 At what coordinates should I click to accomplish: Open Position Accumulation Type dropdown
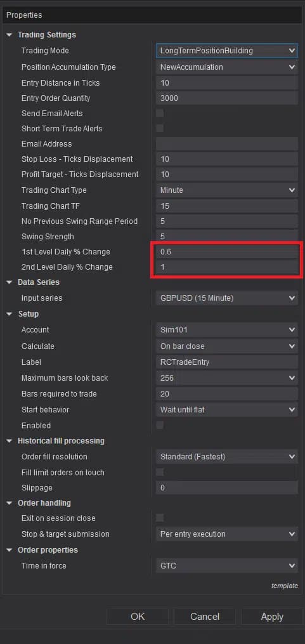click(227, 67)
